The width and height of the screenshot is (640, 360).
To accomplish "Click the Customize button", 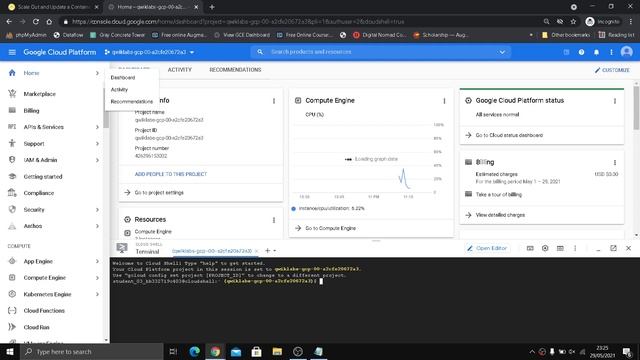I will tap(612, 70).
